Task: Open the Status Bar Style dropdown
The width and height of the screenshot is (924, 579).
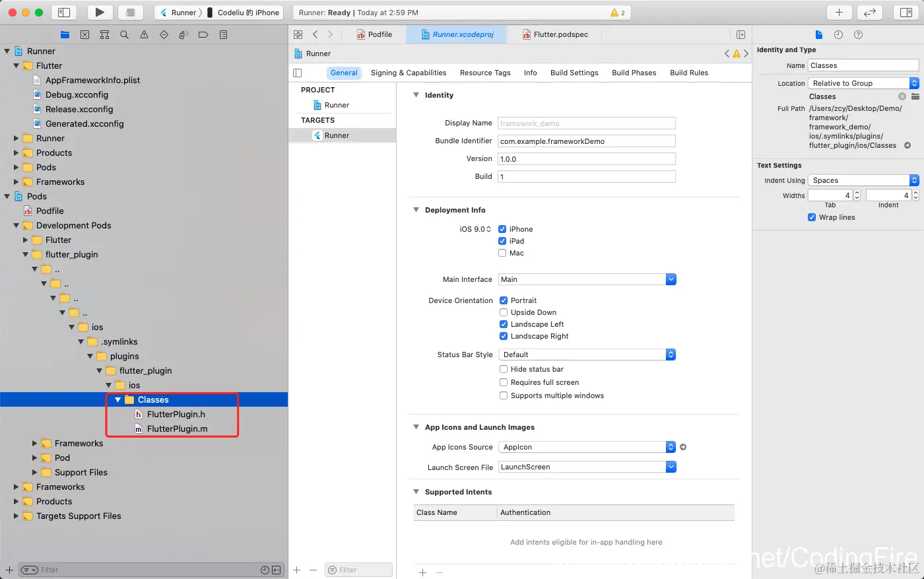Action: (x=587, y=355)
